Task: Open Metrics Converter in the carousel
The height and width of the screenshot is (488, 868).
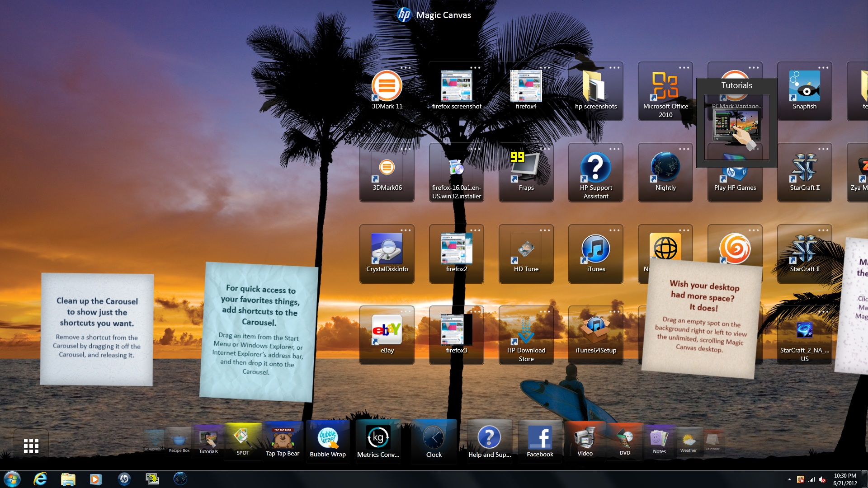Action: pos(378,442)
